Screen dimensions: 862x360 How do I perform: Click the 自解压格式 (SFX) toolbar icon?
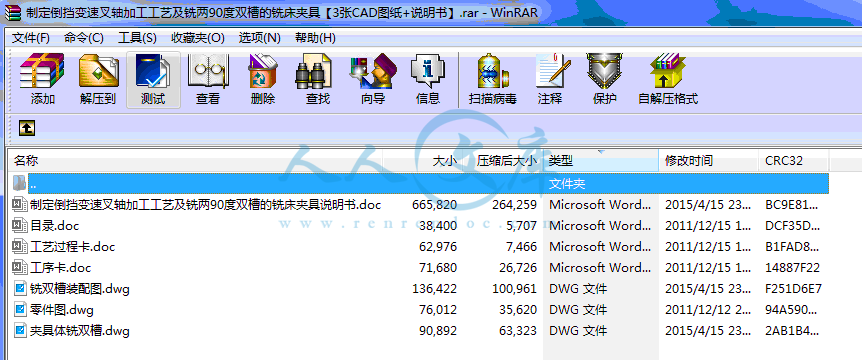click(x=668, y=71)
